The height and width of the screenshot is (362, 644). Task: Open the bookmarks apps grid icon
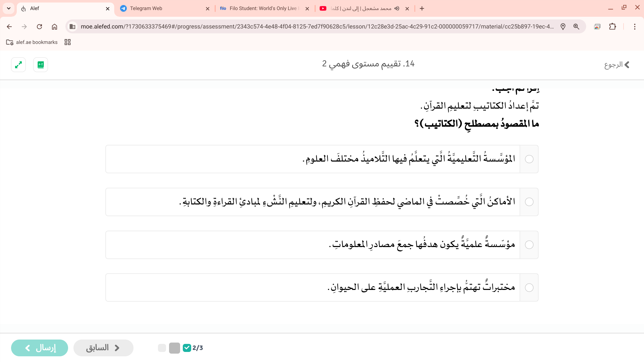(x=67, y=42)
